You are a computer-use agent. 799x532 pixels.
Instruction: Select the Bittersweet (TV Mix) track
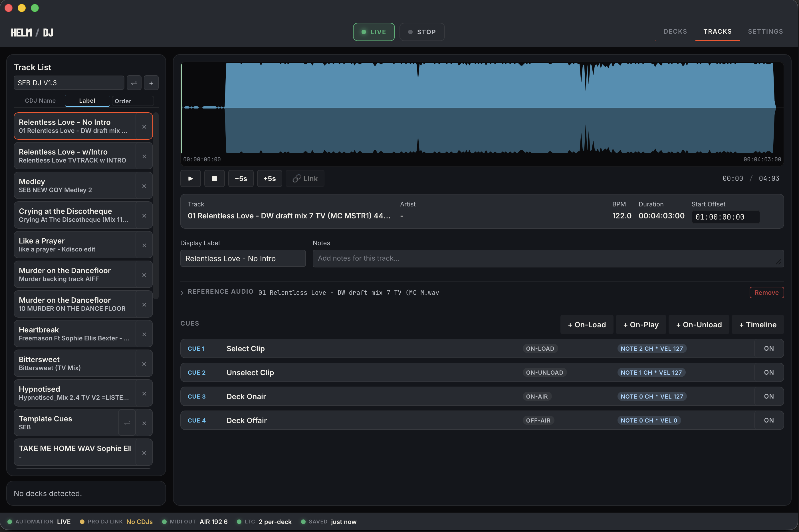(75, 364)
